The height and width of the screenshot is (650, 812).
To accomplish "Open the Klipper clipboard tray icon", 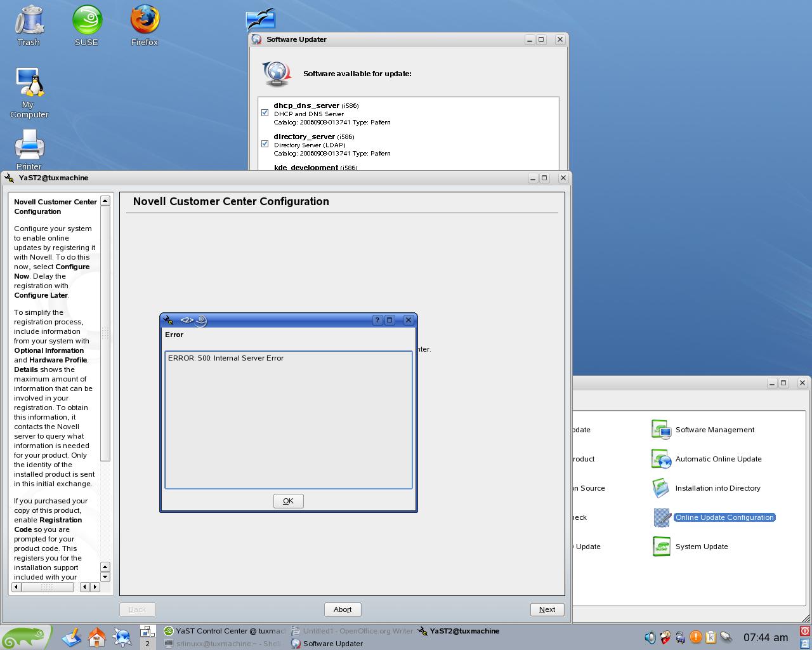I will pos(711,637).
